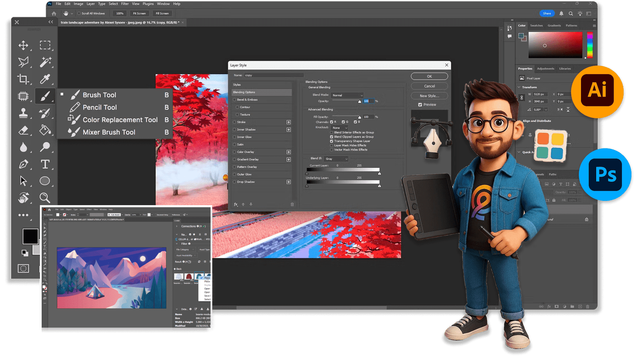Open the Knockout None dropdown

point(340,128)
